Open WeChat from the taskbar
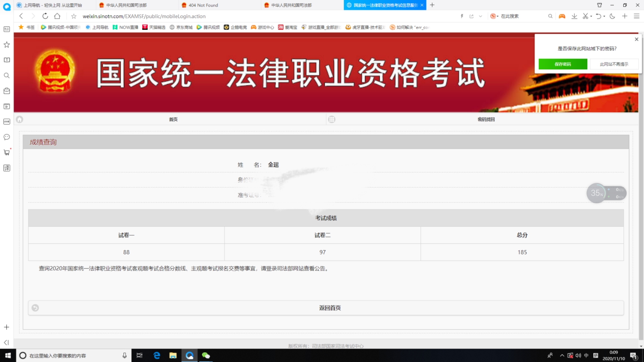The width and height of the screenshot is (644, 362). [206, 355]
